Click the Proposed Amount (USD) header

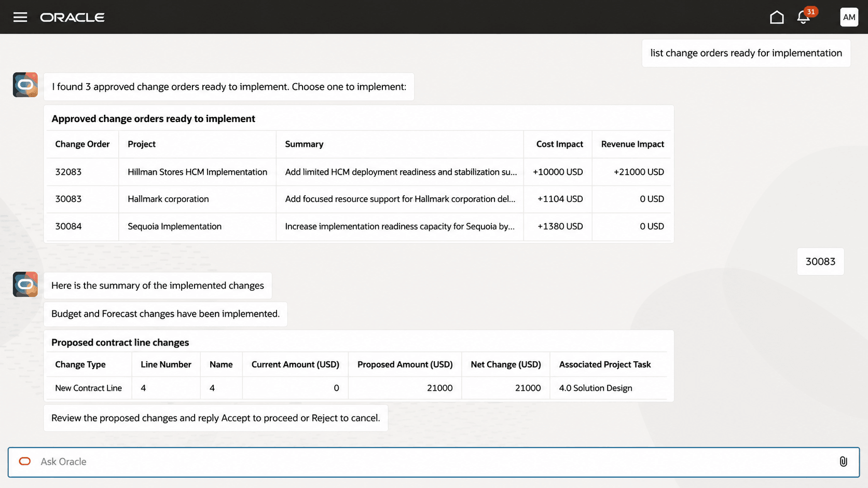pos(405,364)
